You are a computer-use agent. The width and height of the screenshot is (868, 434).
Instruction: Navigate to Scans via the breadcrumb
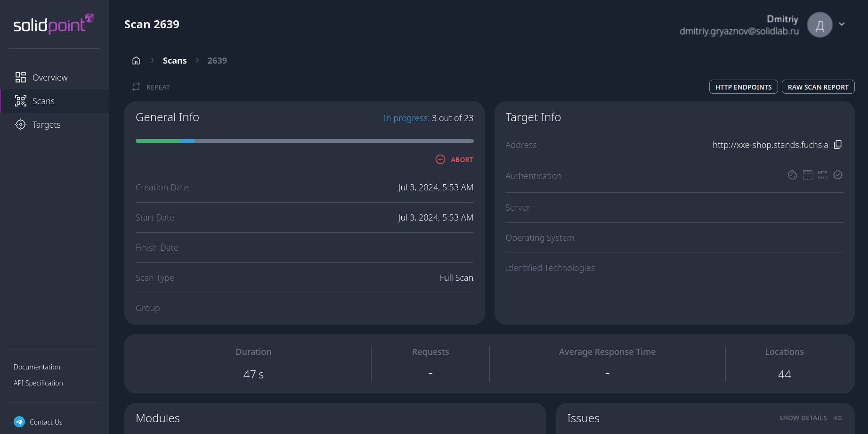point(175,60)
